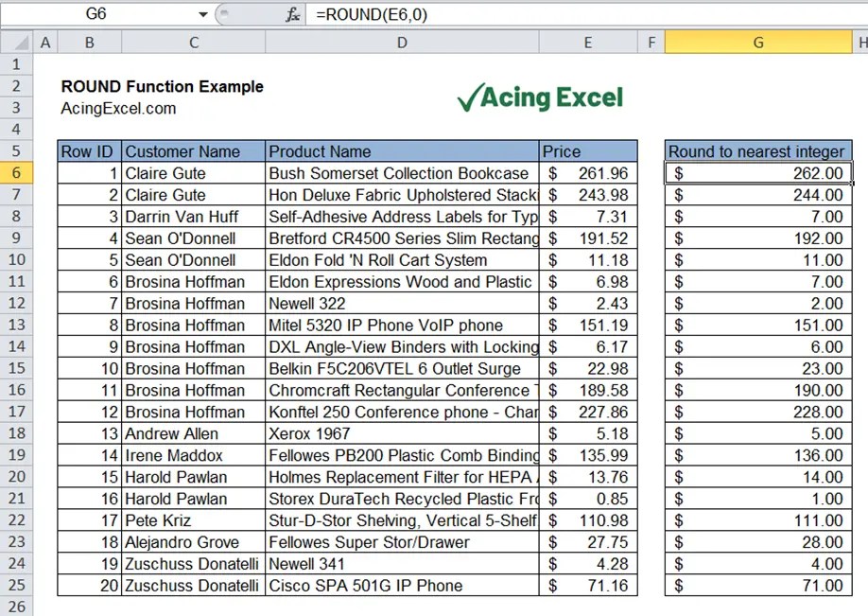Click the Row ID header cell
Viewport: 868px width, 616px height.
(89, 151)
